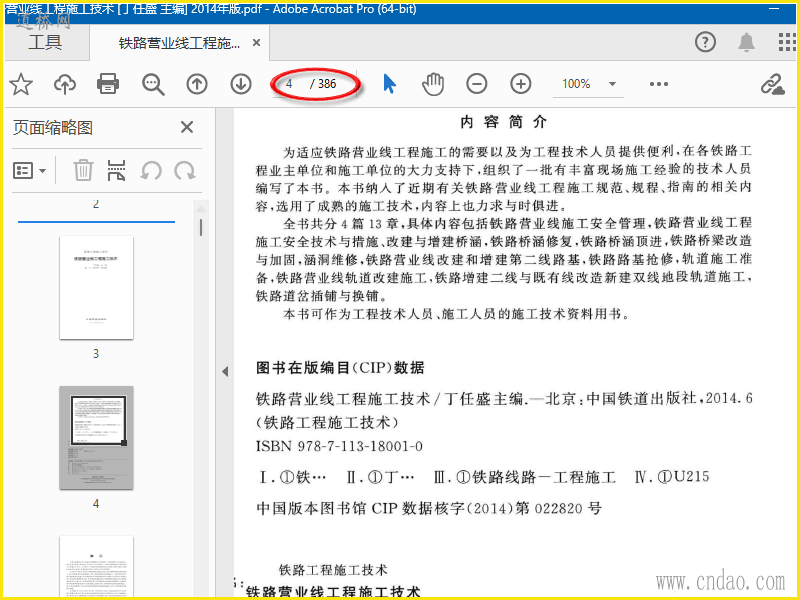The height and width of the screenshot is (600, 800).
Task: Click the （铁路工程施工技术） series line
Action: point(327,422)
